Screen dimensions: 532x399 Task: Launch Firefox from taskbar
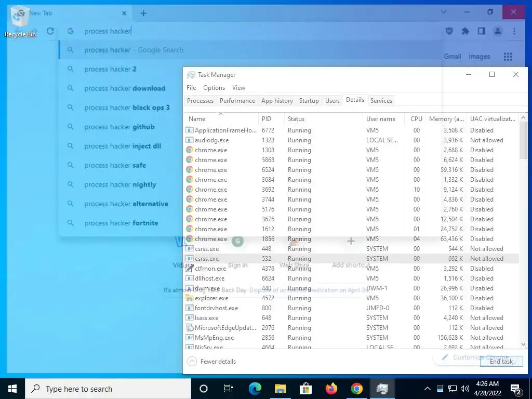point(331,389)
